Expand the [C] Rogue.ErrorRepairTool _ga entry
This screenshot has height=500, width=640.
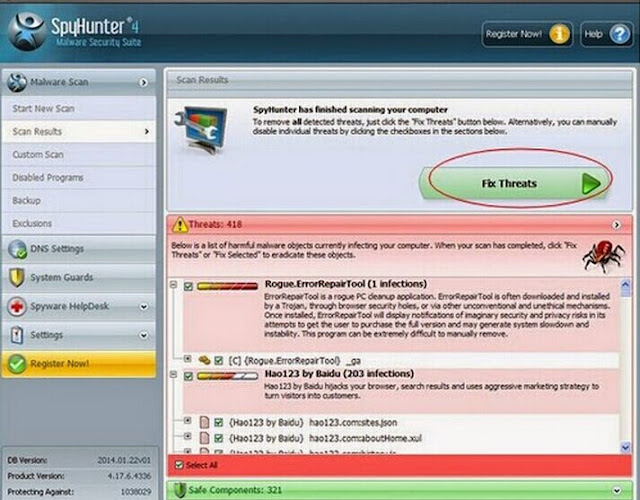coord(187,359)
